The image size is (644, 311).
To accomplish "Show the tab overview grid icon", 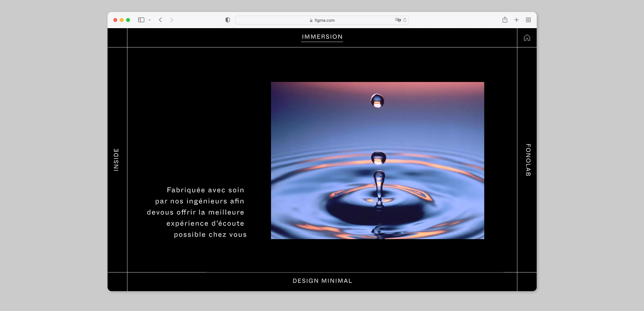I will coord(528,20).
